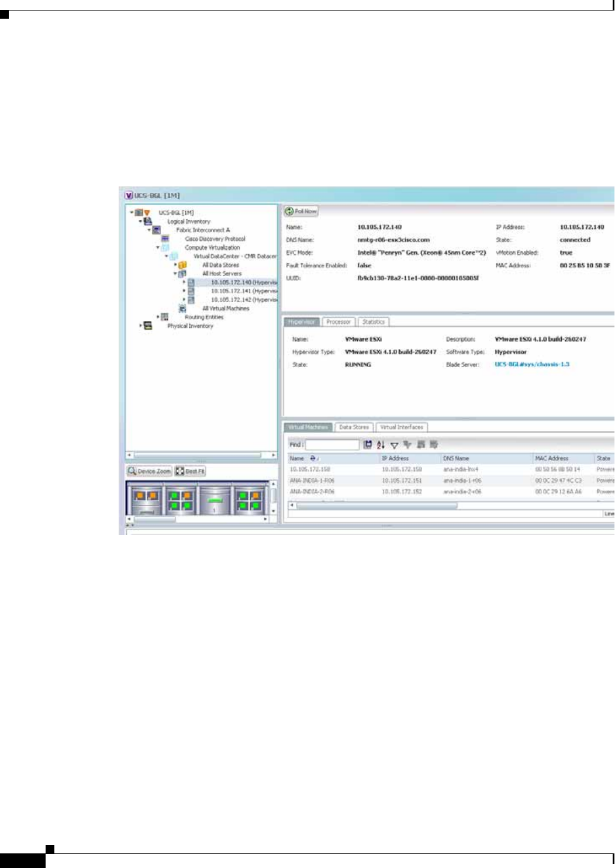Click the V icon in window title
Image resolution: width=615 pixels, height=868 pixels.
pos(129,195)
